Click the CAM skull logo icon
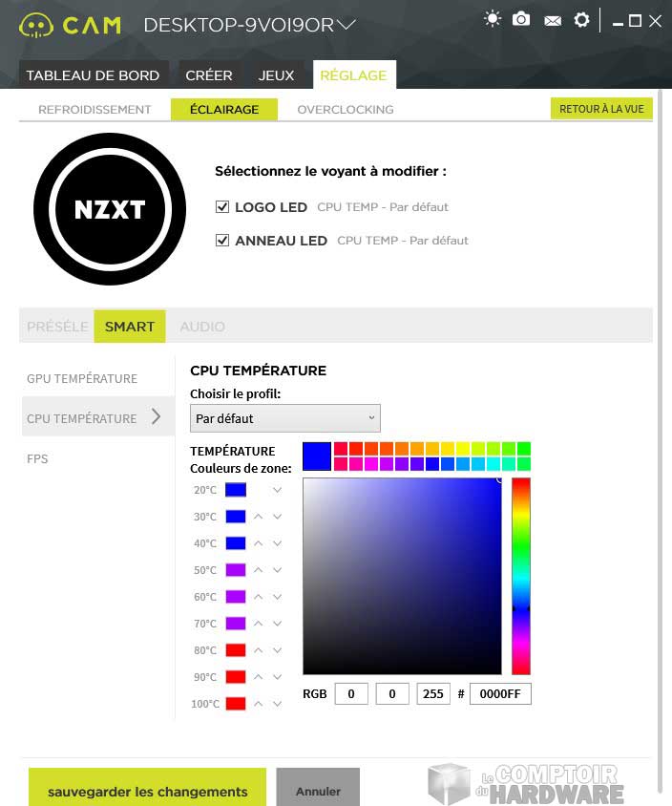The image size is (672, 806). [x=36, y=25]
